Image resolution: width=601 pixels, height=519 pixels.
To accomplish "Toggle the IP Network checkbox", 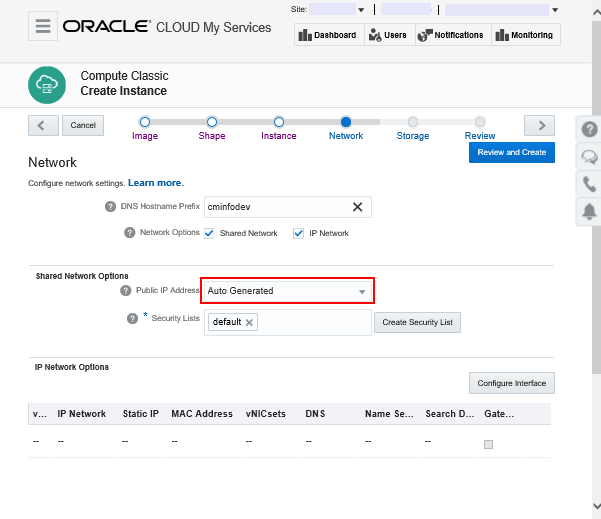I will (298, 233).
